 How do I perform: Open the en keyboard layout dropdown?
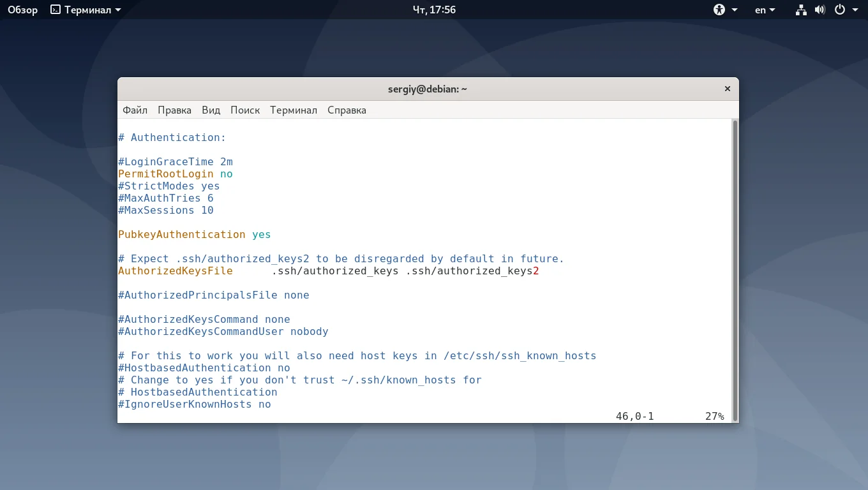765,10
